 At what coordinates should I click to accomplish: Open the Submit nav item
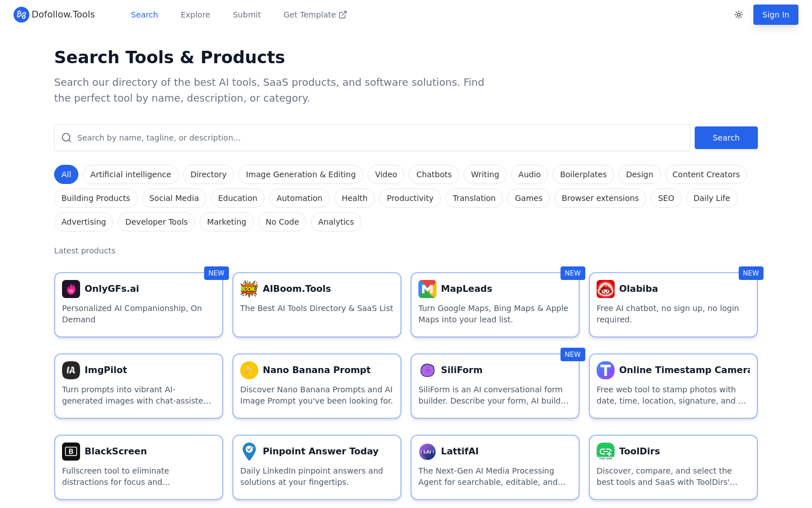pos(247,15)
